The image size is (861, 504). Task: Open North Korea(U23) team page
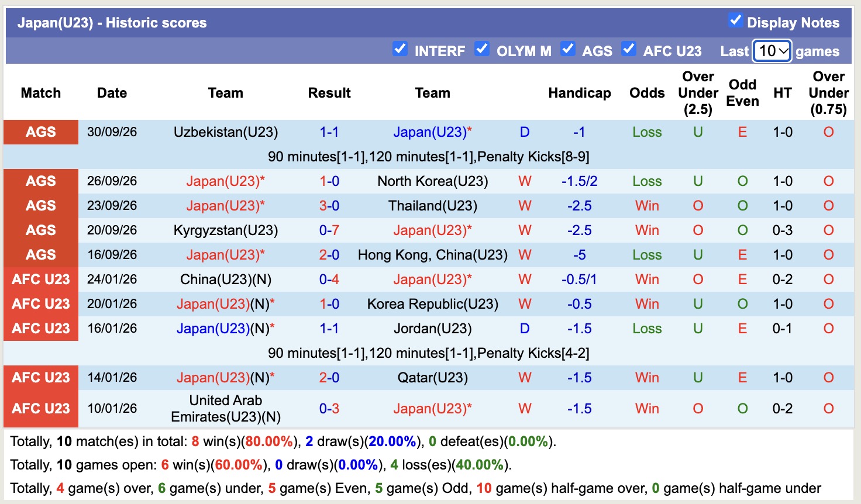click(433, 181)
